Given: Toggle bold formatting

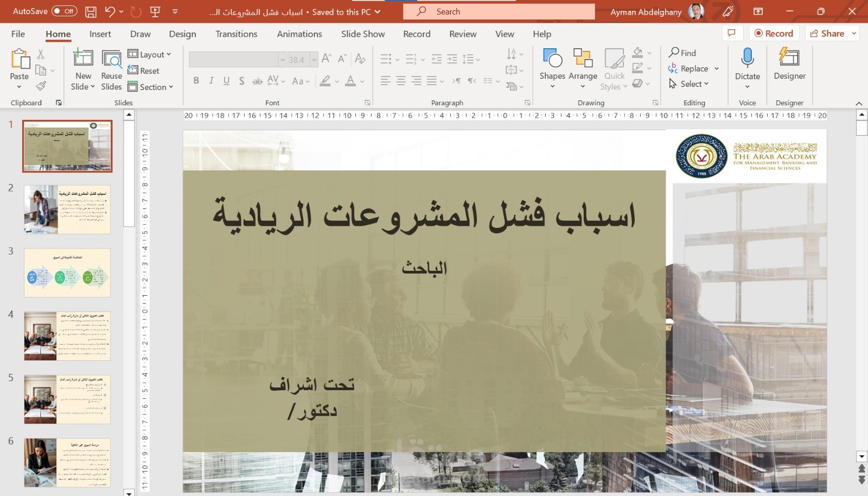Looking at the screenshot, I should (x=196, y=81).
